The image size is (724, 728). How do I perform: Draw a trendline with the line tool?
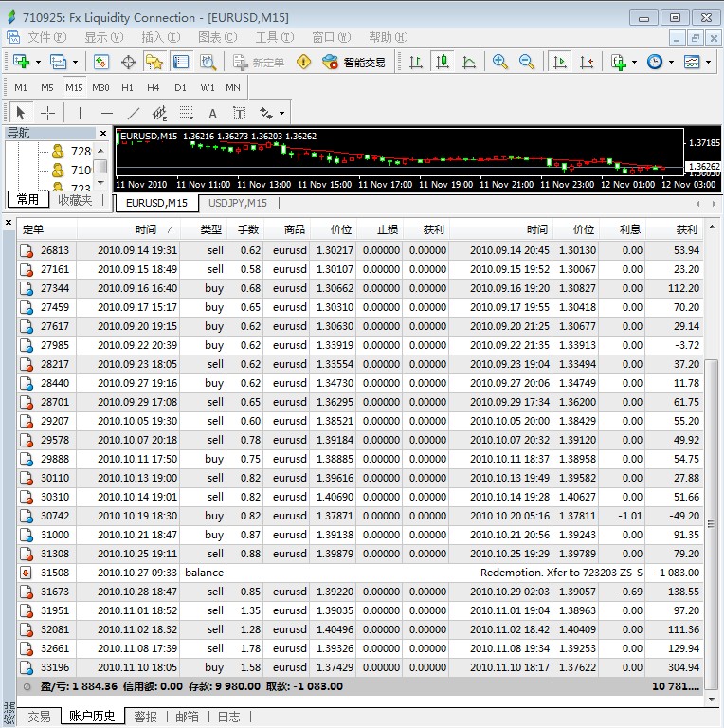pyautogui.click(x=134, y=113)
